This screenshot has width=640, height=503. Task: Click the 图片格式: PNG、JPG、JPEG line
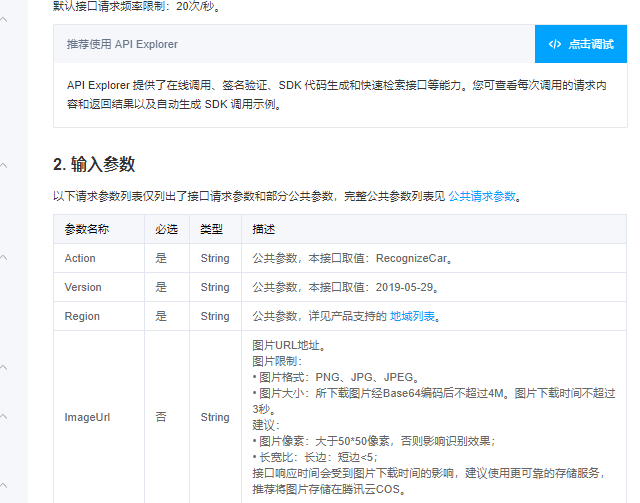point(336,377)
